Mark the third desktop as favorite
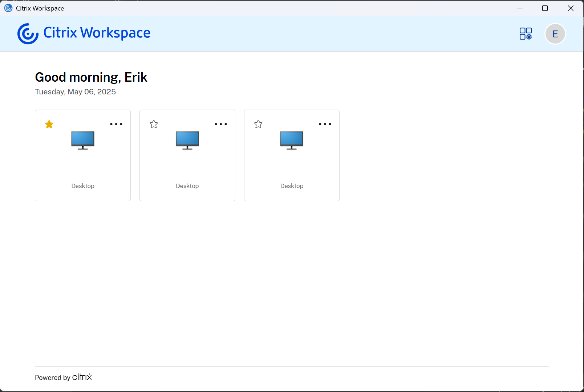 point(258,124)
